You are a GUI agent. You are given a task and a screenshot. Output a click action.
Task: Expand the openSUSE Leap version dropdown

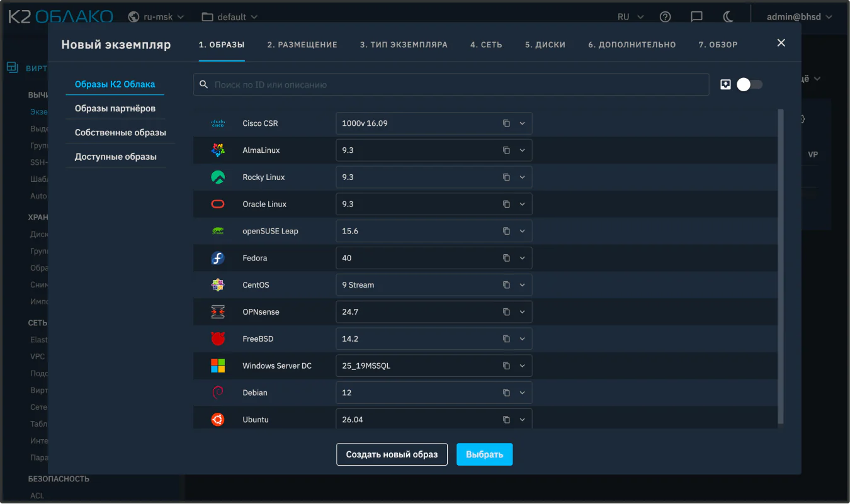pyautogui.click(x=522, y=232)
